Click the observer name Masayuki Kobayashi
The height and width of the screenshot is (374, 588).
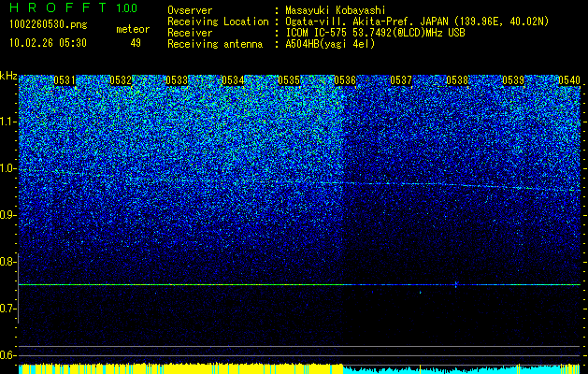coord(336,10)
